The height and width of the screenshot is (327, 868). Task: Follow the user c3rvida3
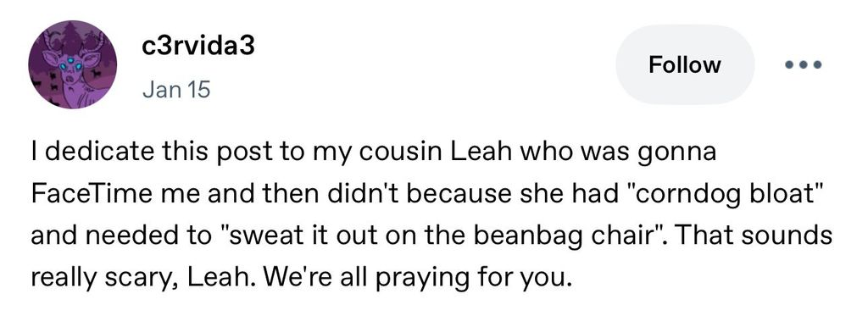click(685, 64)
